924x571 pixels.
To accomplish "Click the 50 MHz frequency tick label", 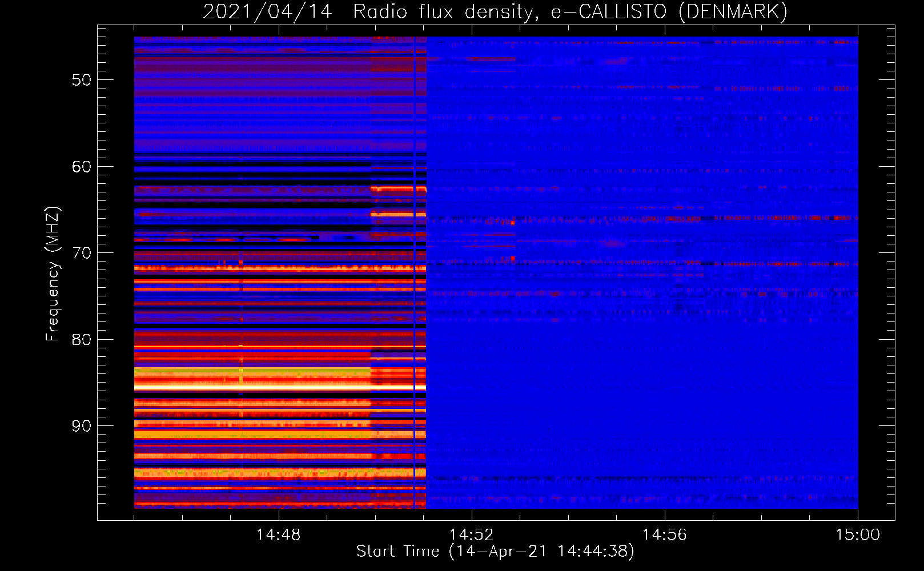I will (82, 80).
